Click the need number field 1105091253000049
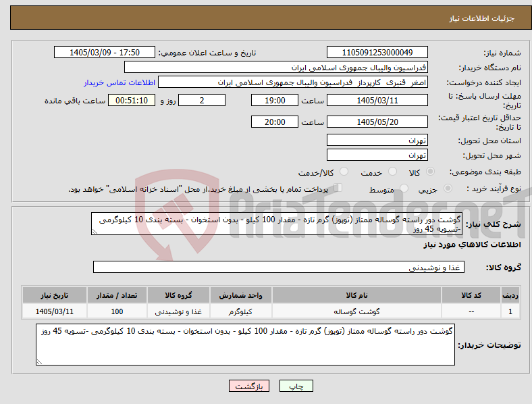Image resolution: width=532 pixels, height=404 pixels. [377, 52]
